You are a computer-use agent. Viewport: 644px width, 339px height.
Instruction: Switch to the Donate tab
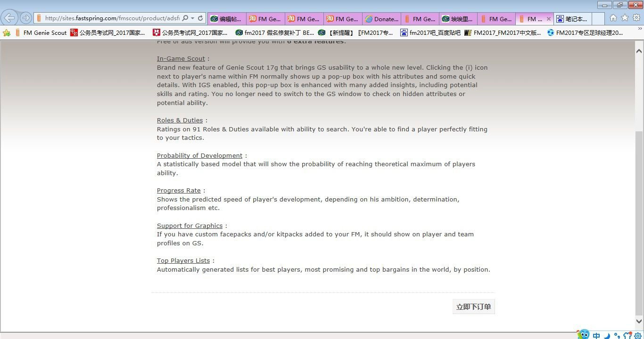[x=381, y=19]
